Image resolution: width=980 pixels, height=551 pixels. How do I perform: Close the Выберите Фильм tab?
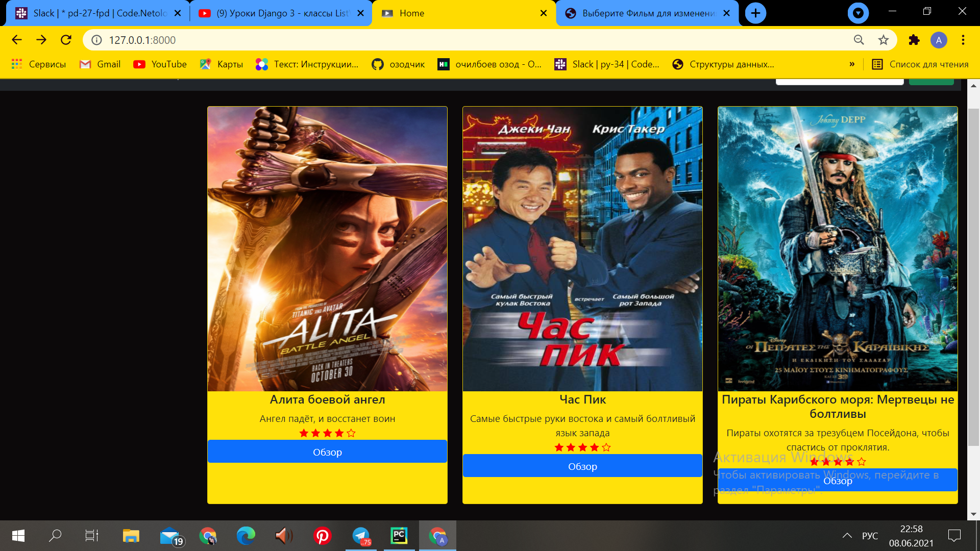[x=727, y=13]
